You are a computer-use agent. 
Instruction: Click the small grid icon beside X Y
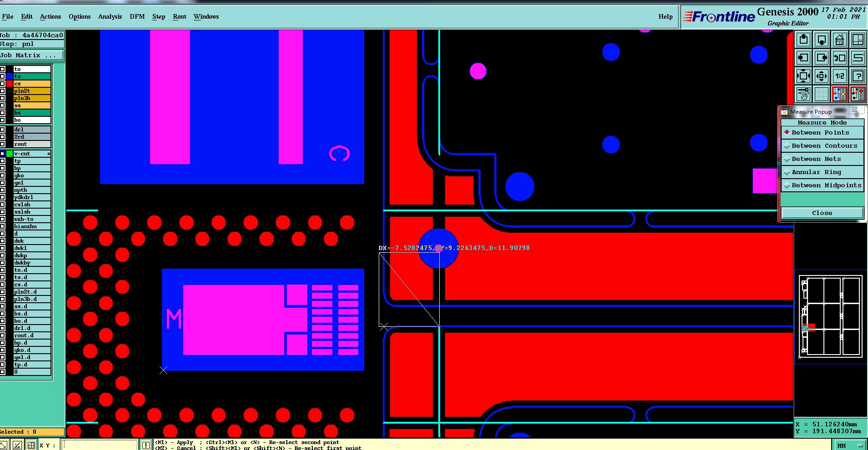(31, 445)
